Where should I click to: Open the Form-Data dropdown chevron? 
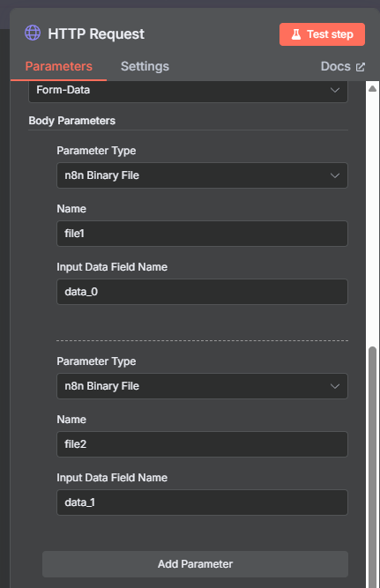coord(335,90)
